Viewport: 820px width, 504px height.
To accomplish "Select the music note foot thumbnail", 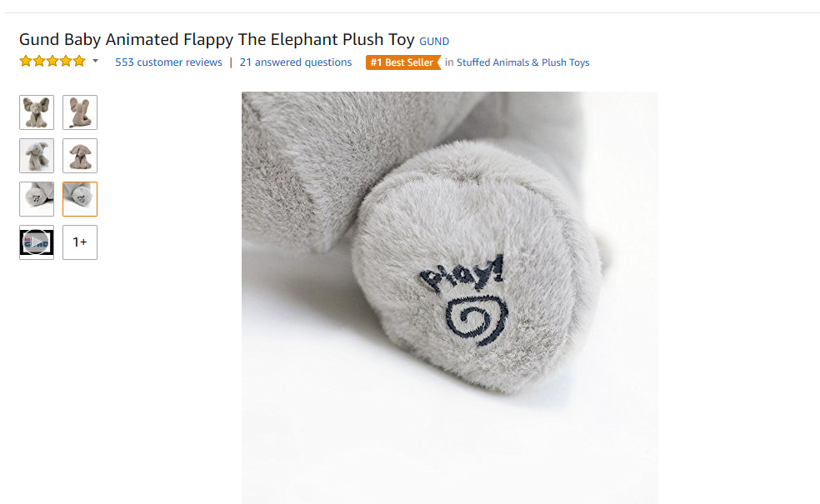I will click(37, 199).
